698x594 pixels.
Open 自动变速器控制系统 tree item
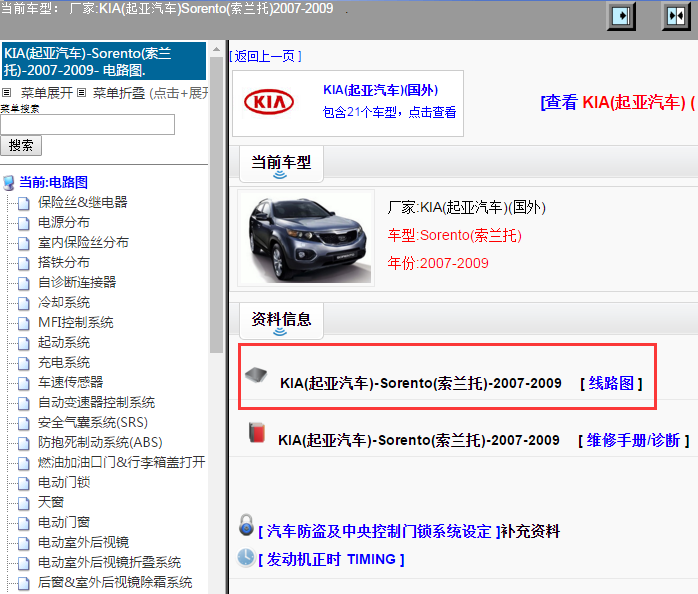(x=97, y=403)
